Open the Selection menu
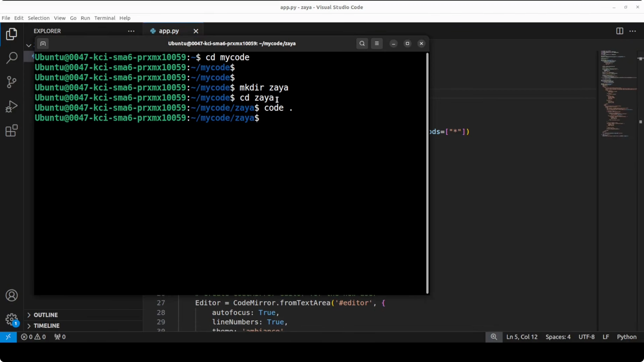644x362 pixels. pos(38,18)
